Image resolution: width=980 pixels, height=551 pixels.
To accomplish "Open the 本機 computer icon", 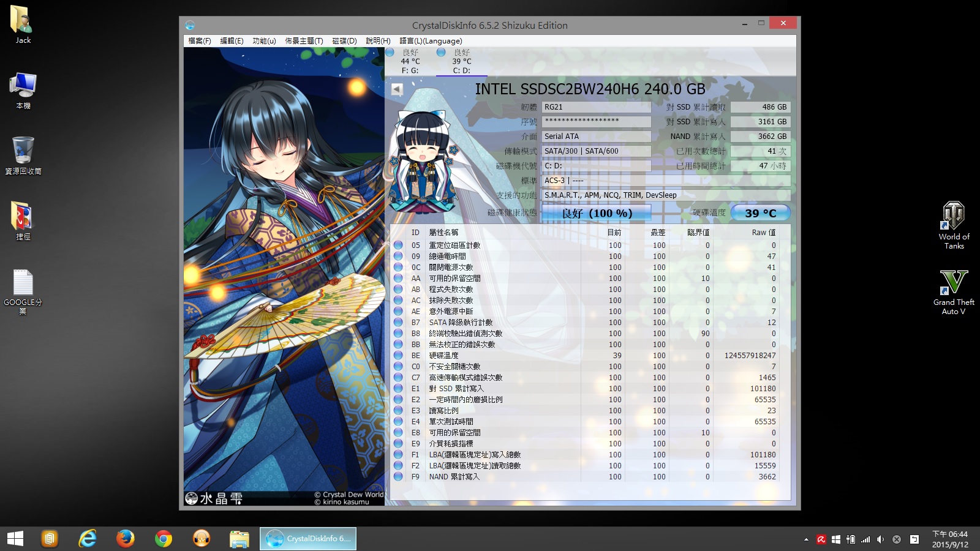I will (23, 91).
